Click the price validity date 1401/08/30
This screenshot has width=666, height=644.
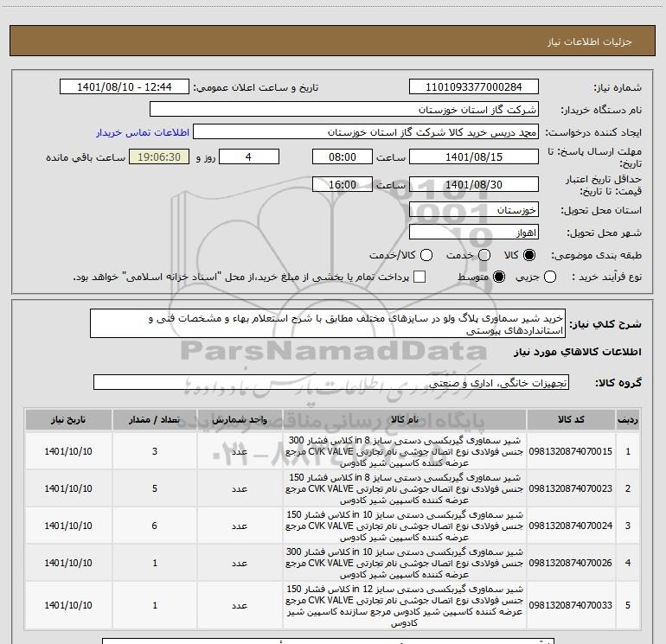[x=474, y=184]
